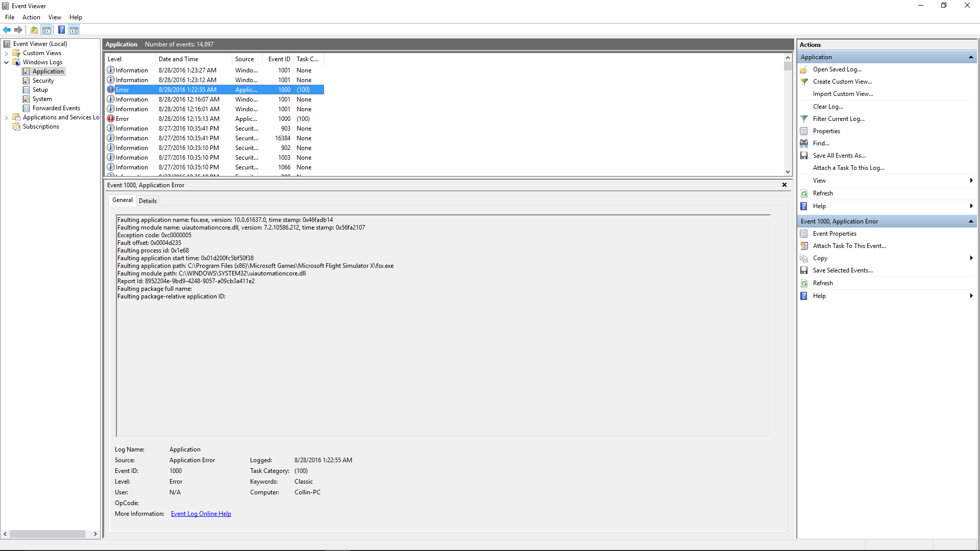Screen dimensions: 980x551
Task: Click the Save All Events As floppy icon
Action: coord(804,156)
